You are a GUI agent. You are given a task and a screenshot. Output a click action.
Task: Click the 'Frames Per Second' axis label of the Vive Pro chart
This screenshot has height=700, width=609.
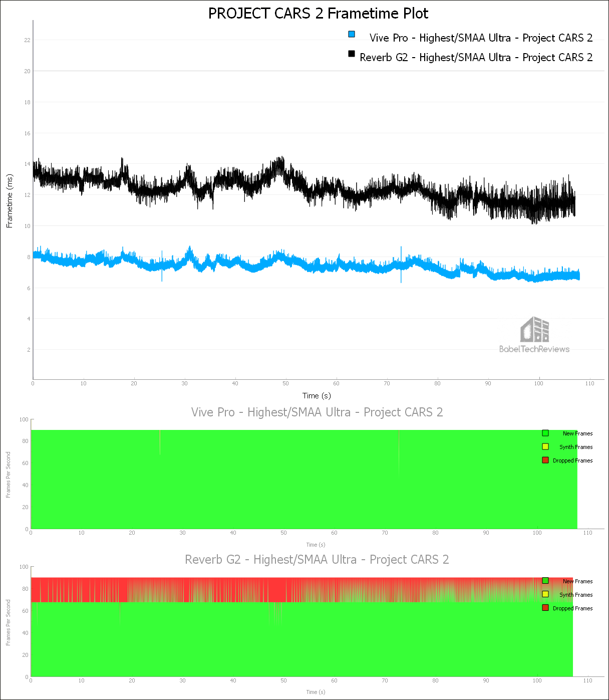pyautogui.click(x=8, y=475)
